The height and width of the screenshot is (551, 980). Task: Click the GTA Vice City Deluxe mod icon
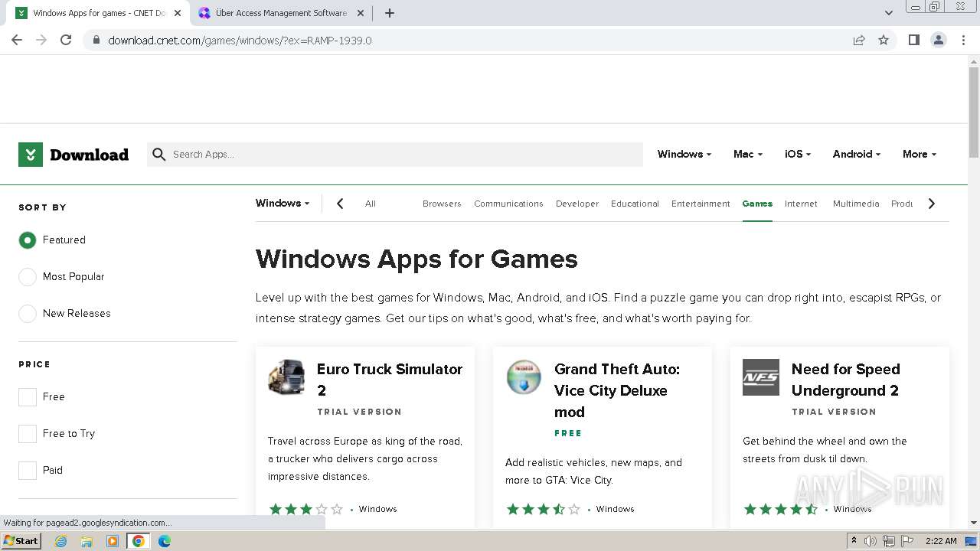tap(524, 377)
